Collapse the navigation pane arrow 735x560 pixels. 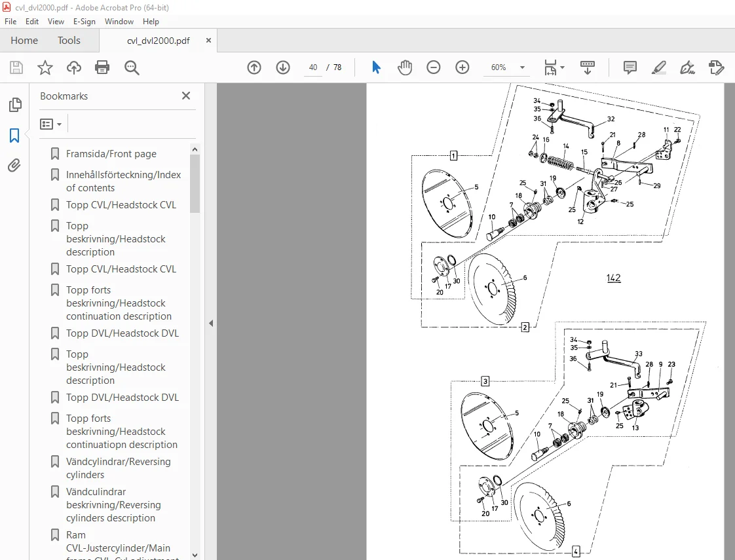[x=211, y=323]
